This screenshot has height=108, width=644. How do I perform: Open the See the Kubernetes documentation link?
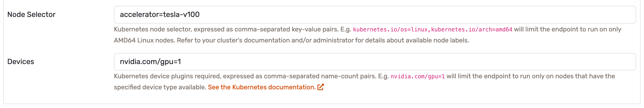point(262,87)
